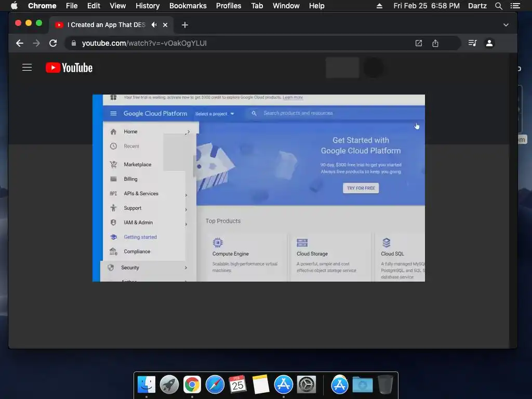532x399 pixels.
Task: Expand the IAM & Admin chevron
Action: click(187, 224)
